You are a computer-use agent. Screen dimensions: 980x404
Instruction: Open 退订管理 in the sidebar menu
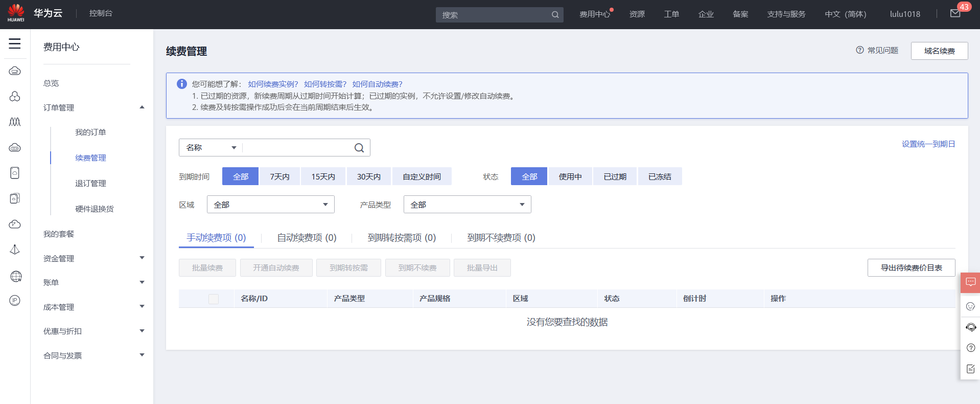[x=90, y=183]
